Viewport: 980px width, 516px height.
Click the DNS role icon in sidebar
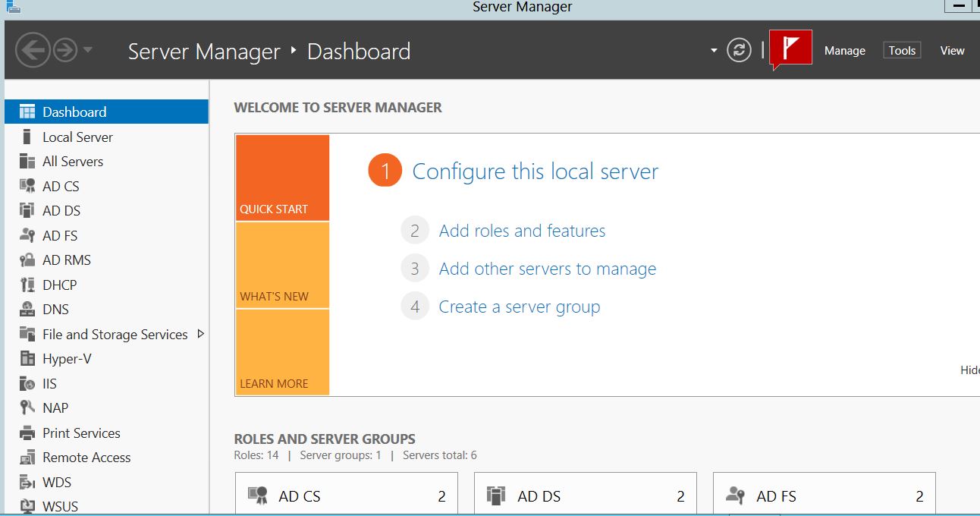coord(27,310)
